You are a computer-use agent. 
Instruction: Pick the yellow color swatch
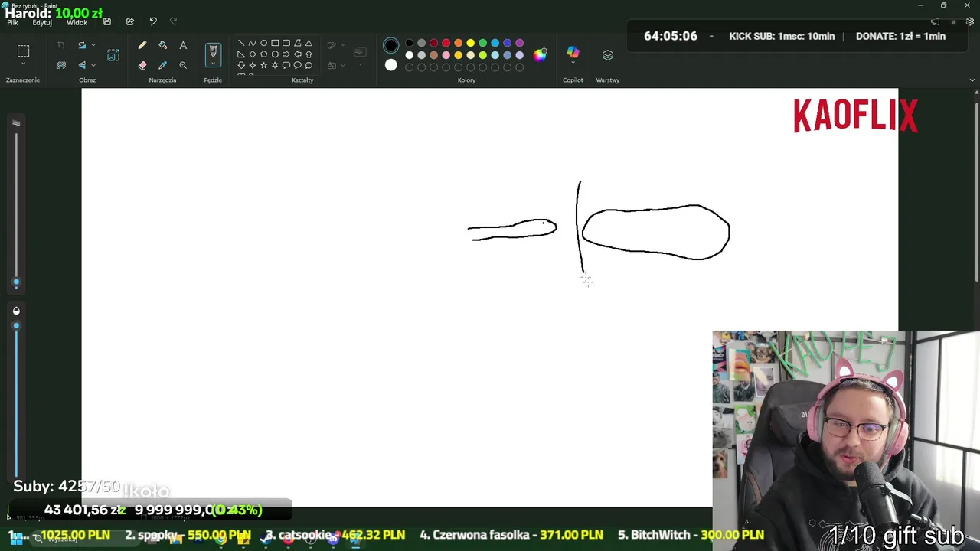[x=471, y=43]
